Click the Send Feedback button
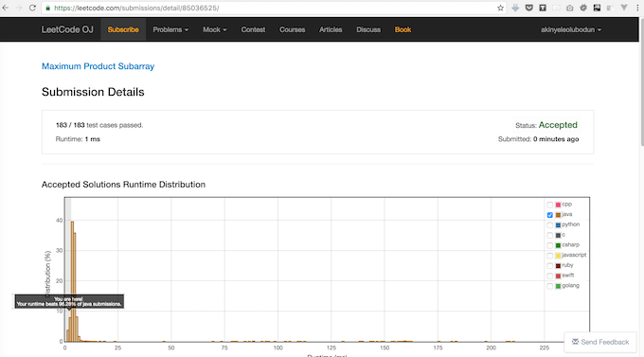 coord(600,342)
